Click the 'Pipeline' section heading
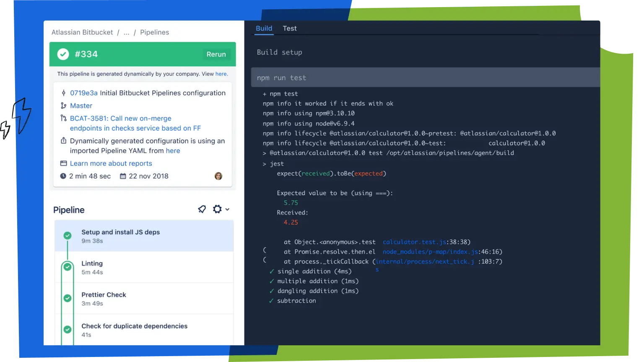 (69, 210)
